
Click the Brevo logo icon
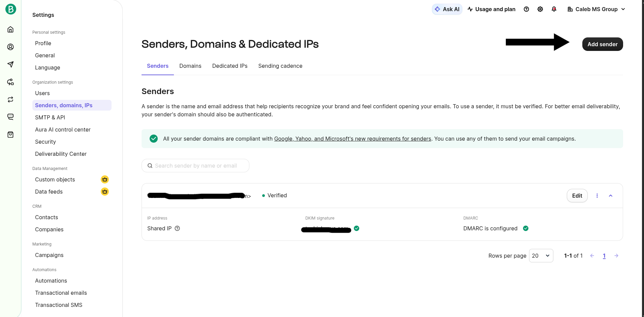11,9
